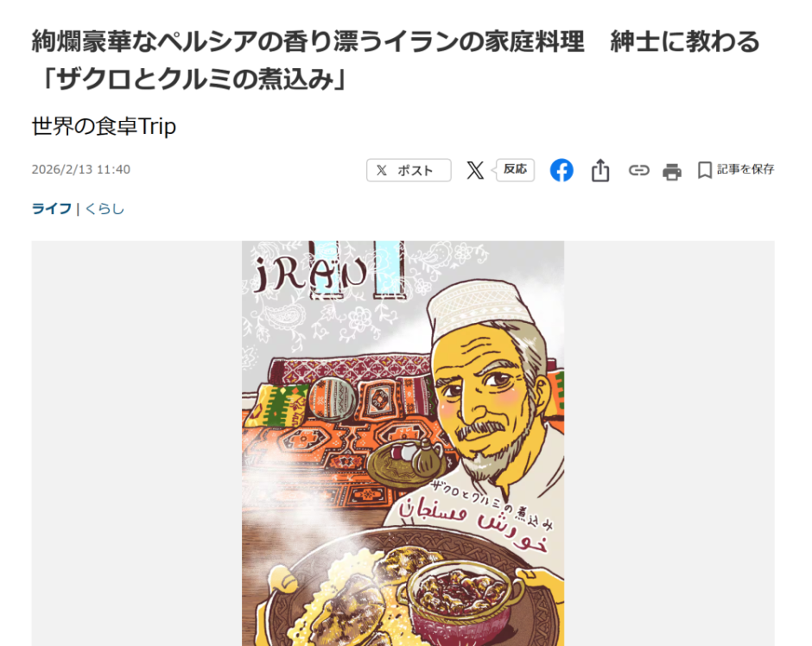Click the IRAN lettering in the illustration

[x=311, y=273]
